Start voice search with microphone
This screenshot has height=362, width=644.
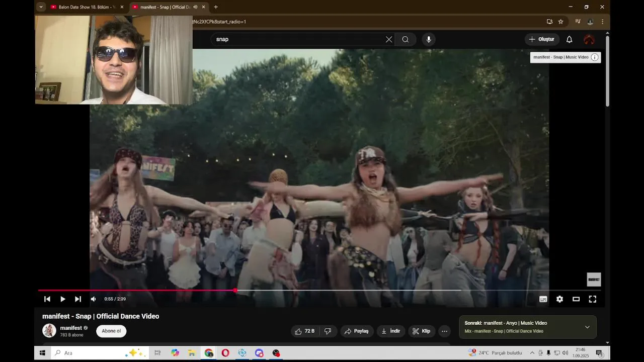coord(429,39)
